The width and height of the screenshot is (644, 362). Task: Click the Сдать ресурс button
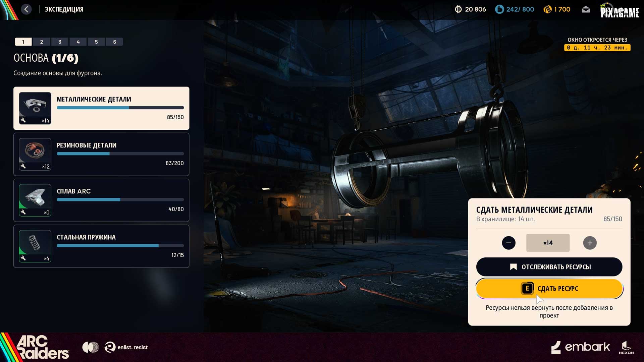click(x=549, y=288)
